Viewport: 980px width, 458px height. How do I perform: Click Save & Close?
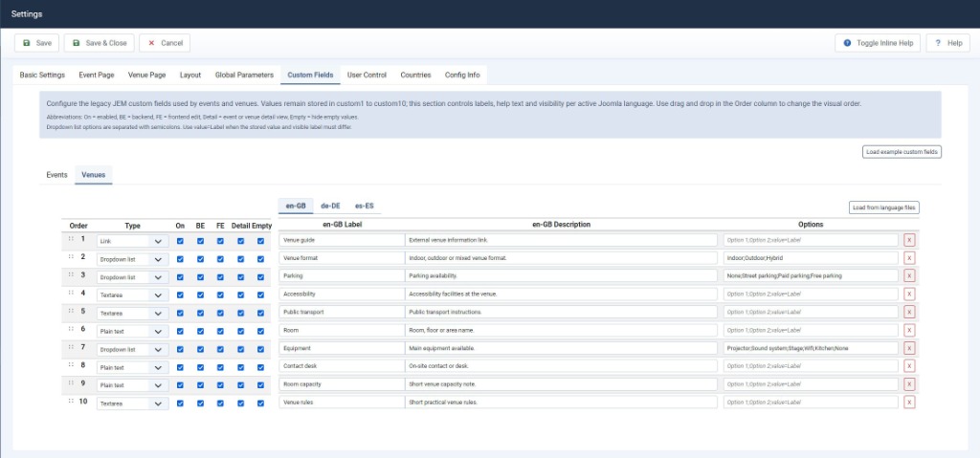click(x=100, y=43)
